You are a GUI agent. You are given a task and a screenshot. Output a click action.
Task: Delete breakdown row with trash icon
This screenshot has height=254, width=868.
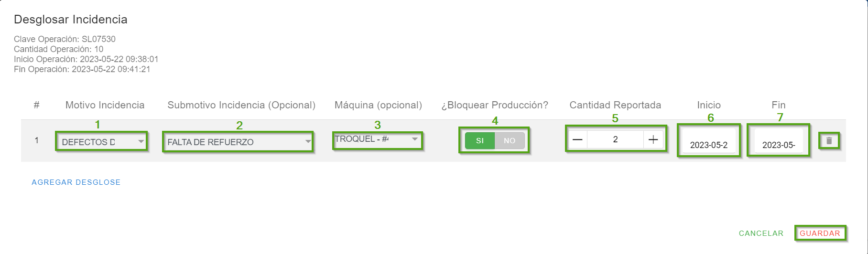829,141
